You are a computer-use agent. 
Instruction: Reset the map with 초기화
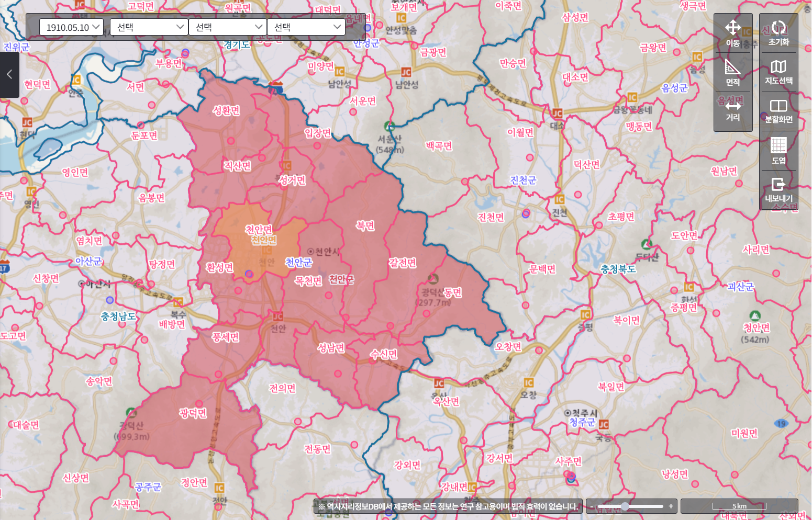pyautogui.click(x=778, y=33)
